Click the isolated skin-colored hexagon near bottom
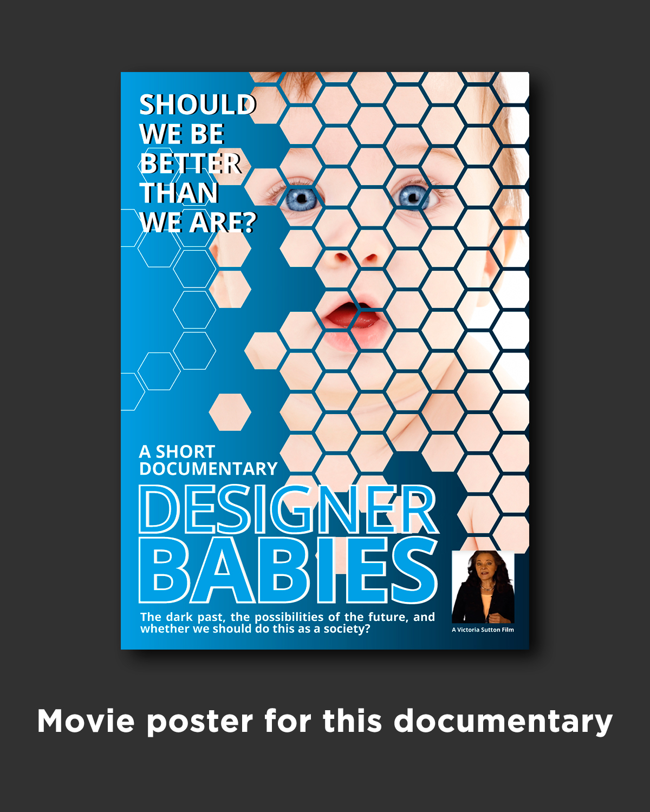The image size is (650, 812). pos(230,412)
